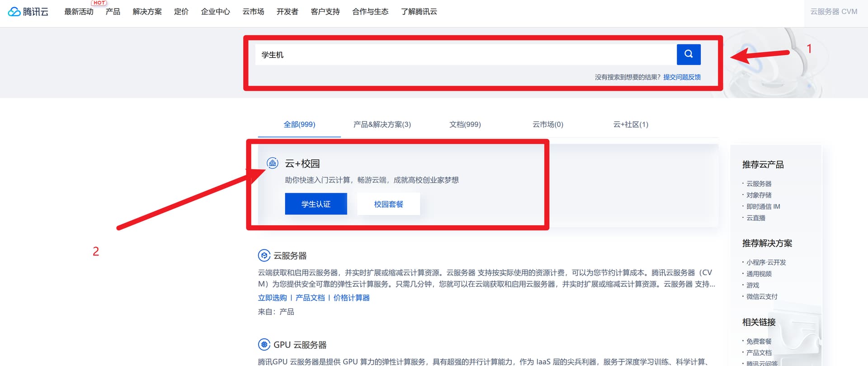
Task: Open the 定价 menu item
Action: click(x=181, y=12)
